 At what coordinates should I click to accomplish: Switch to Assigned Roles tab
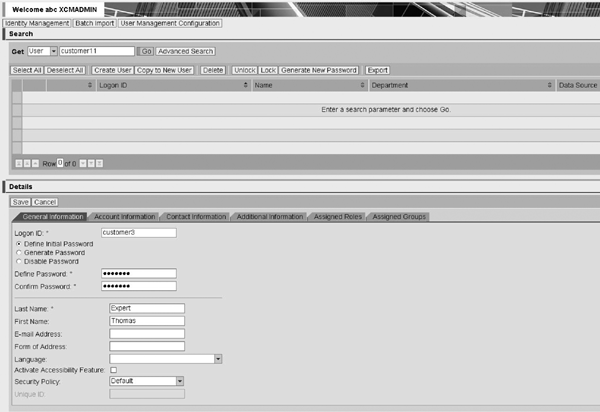pos(338,217)
